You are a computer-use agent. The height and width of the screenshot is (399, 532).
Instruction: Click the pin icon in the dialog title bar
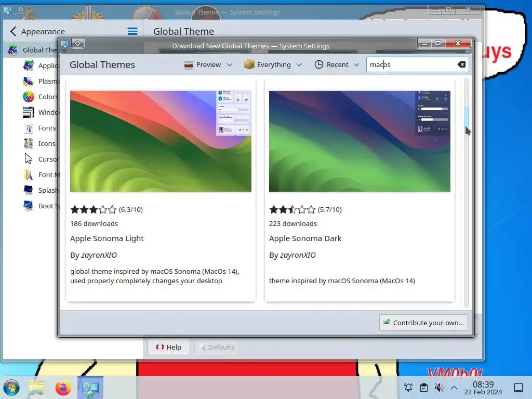click(78, 44)
